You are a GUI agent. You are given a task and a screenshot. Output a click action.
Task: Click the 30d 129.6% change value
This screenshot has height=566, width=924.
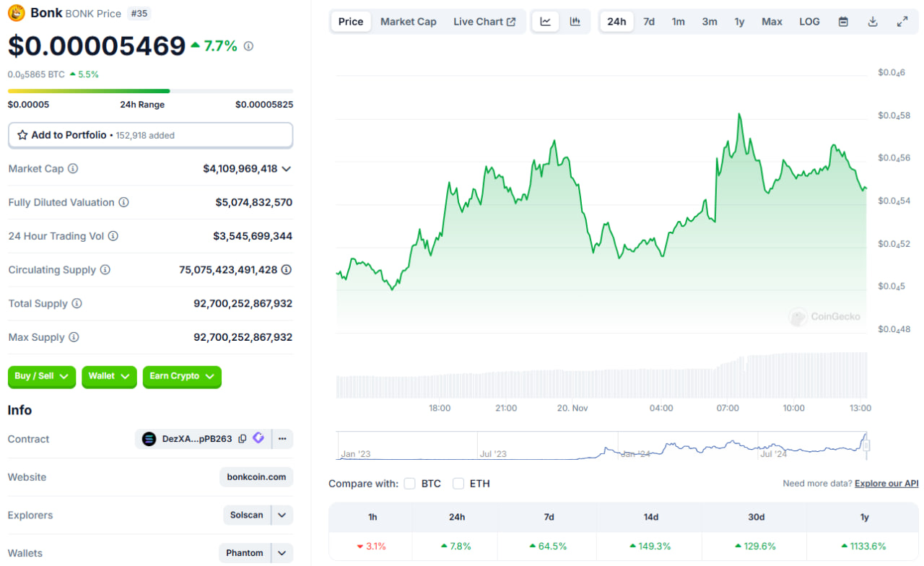755,546
